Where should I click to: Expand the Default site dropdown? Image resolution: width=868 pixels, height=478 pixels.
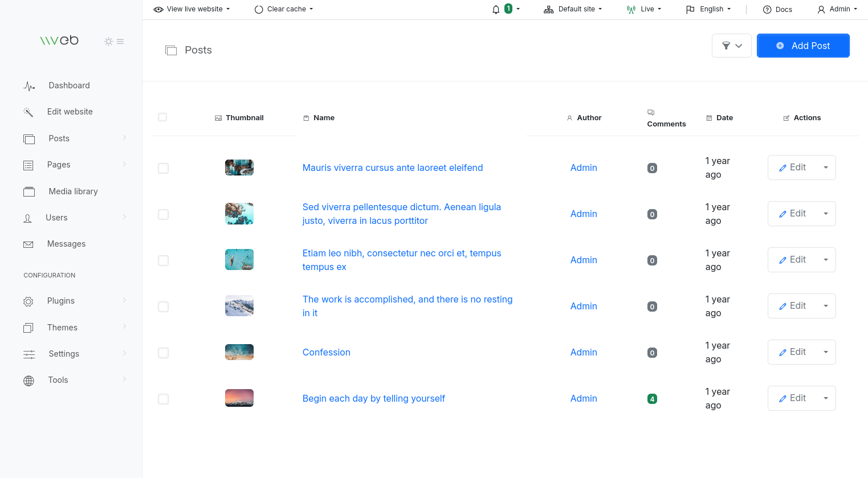(573, 9)
